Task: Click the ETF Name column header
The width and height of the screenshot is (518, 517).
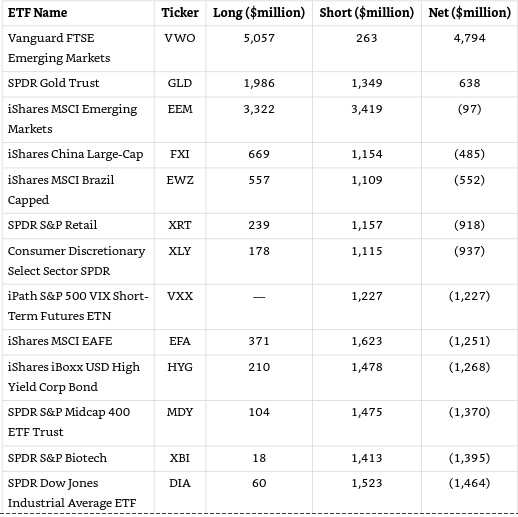Action: tap(37, 13)
